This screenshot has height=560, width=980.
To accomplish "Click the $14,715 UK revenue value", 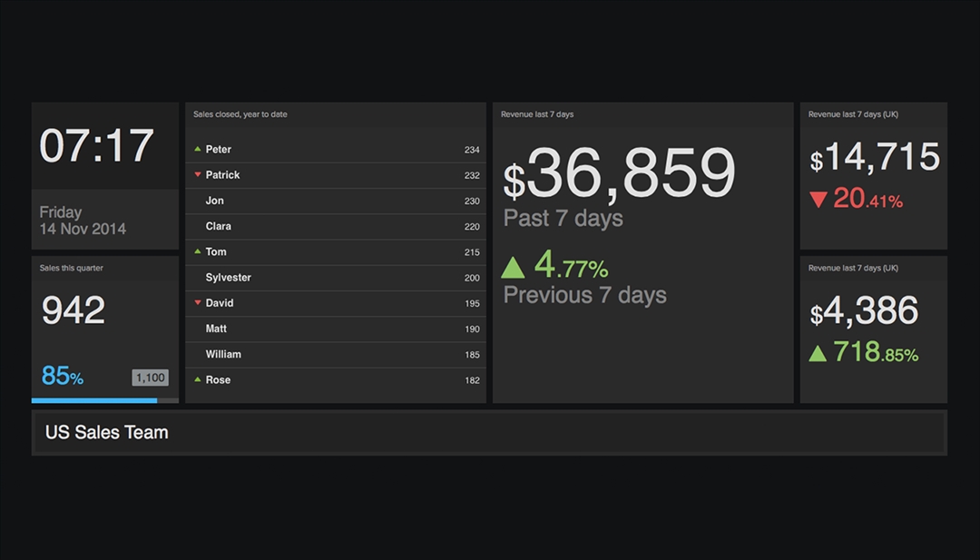I will (875, 158).
